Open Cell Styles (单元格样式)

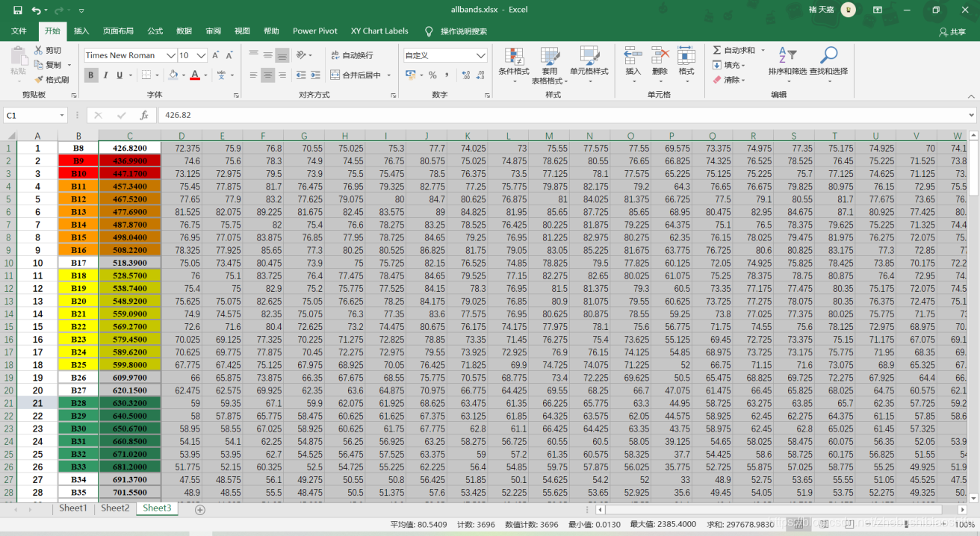coord(589,66)
